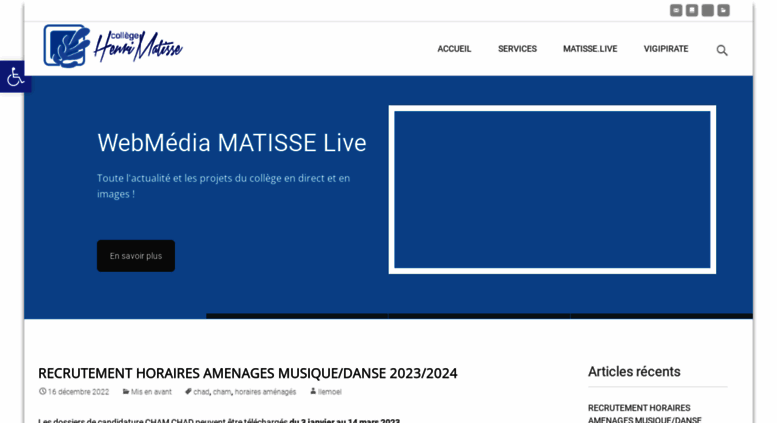The width and height of the screenshot is (777, 423).
Task: Click the cham tag
Action: [222, 392]
